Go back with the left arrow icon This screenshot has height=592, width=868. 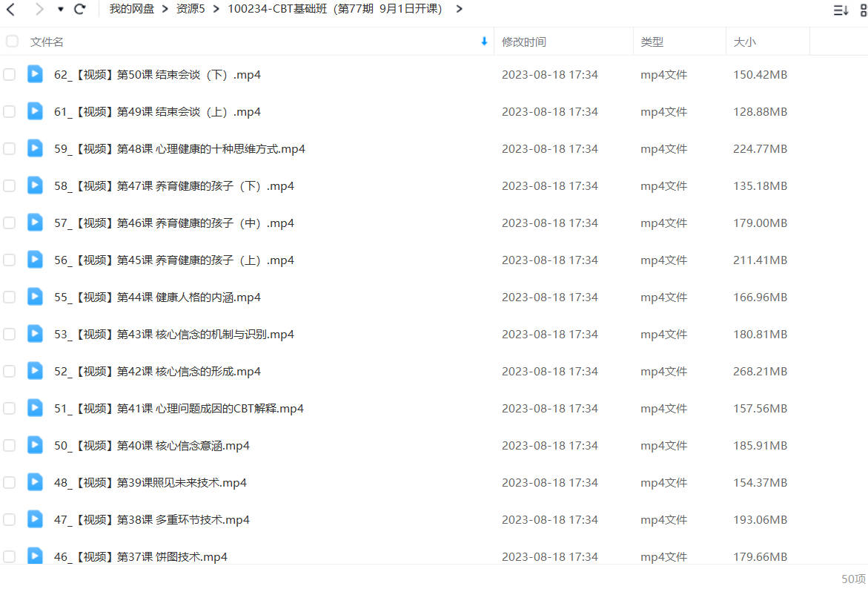(x=10, y=9)
